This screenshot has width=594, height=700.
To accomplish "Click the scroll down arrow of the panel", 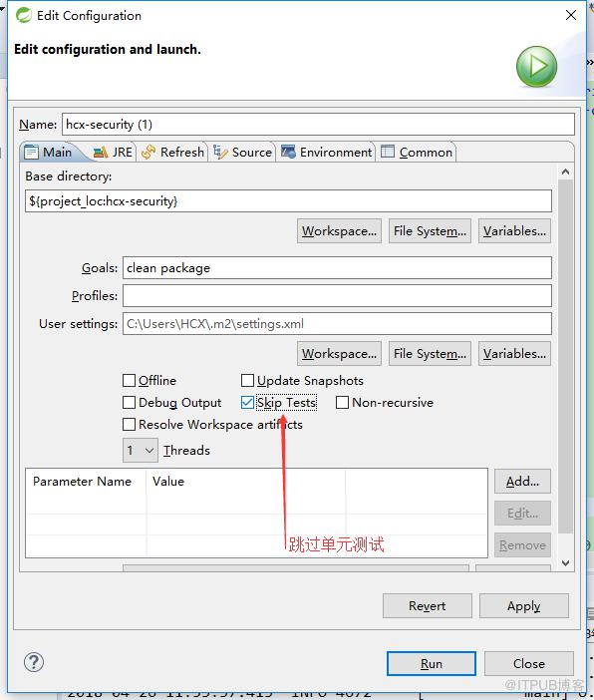I will (565, 563).
